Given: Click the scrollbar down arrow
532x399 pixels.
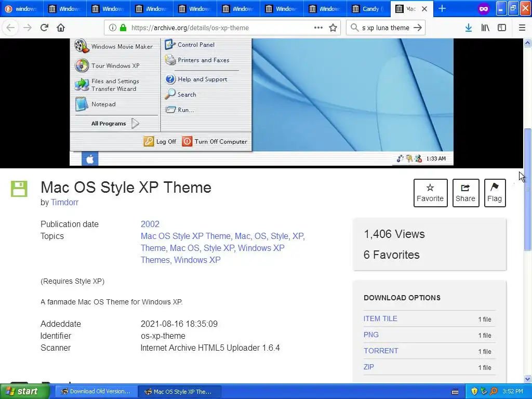Looking at the screenshot, I should pyautogui.click(x=527, y=379).
